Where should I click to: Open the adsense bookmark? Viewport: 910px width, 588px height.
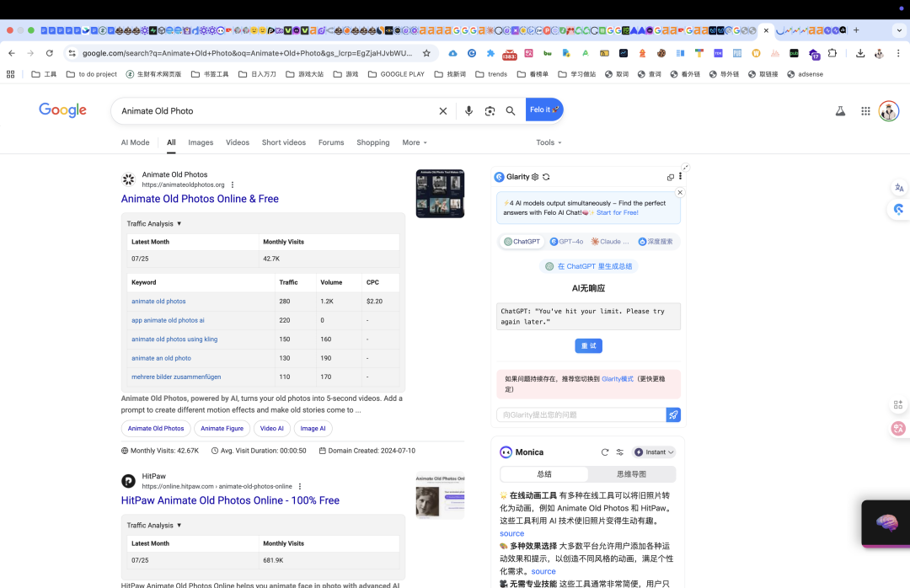click(x=805, y=74)
